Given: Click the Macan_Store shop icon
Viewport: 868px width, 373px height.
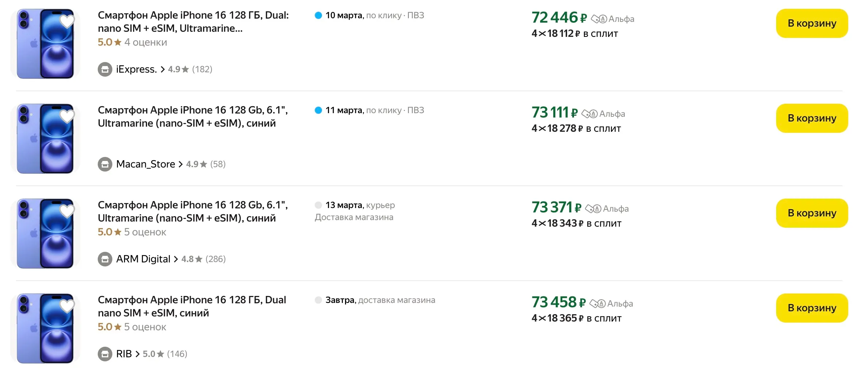Looking at the screenshot, I should [105, 164].
